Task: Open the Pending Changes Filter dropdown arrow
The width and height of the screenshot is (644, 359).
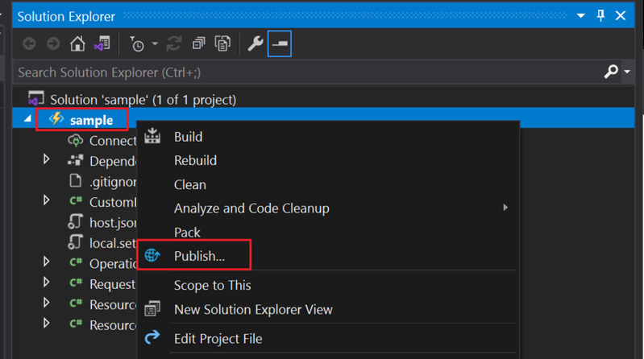Action: 155,43
